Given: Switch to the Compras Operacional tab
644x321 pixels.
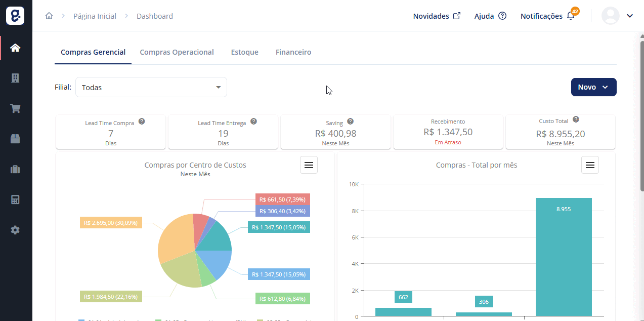Looking at the screenshot, I should [177, 52].
